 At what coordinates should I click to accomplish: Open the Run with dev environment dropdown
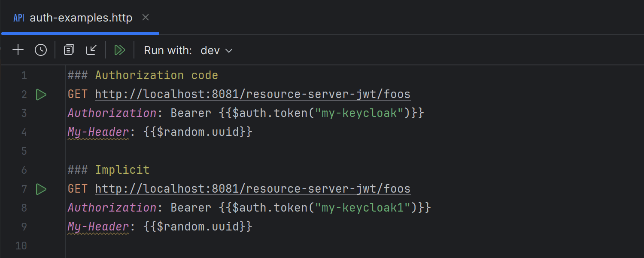[x=216, y=50]
